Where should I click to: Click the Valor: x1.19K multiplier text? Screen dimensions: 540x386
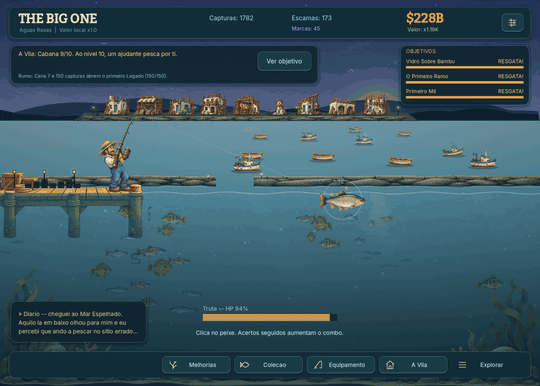(x=423, y=30)
